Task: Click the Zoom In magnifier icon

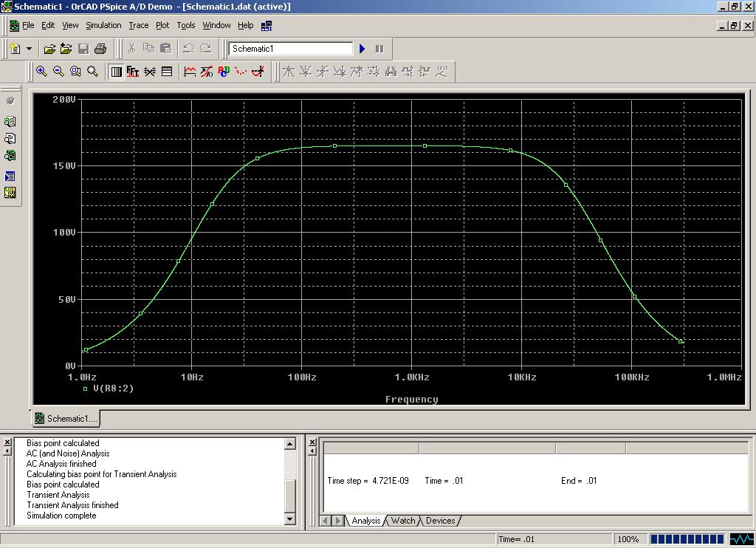Action: pos(41,72)
